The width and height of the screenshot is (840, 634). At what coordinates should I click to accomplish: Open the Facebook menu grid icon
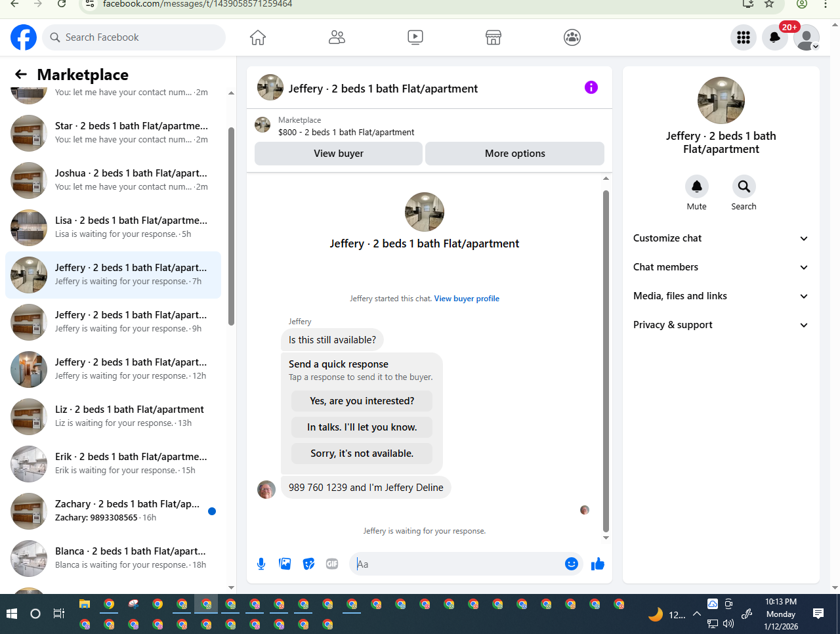[x=744, y=37]
